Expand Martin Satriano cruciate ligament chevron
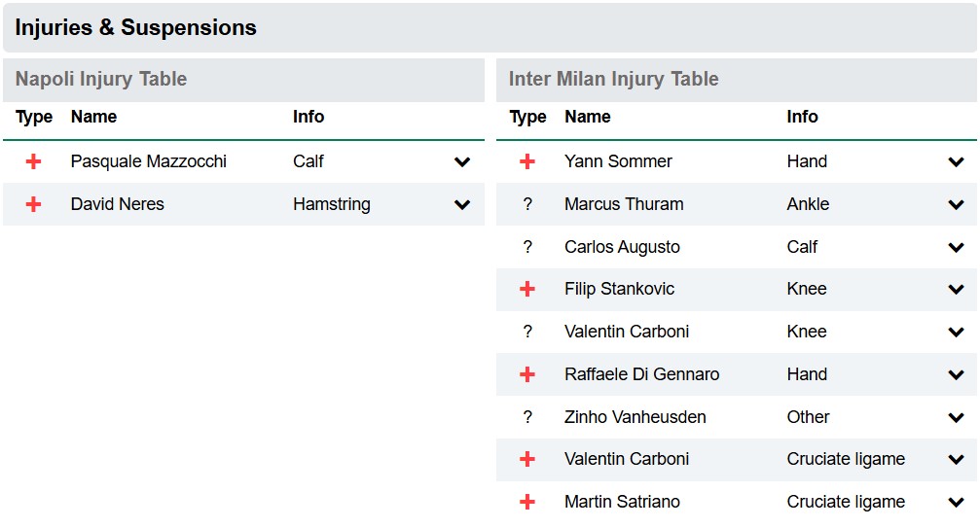 click(x=956, y=503)
